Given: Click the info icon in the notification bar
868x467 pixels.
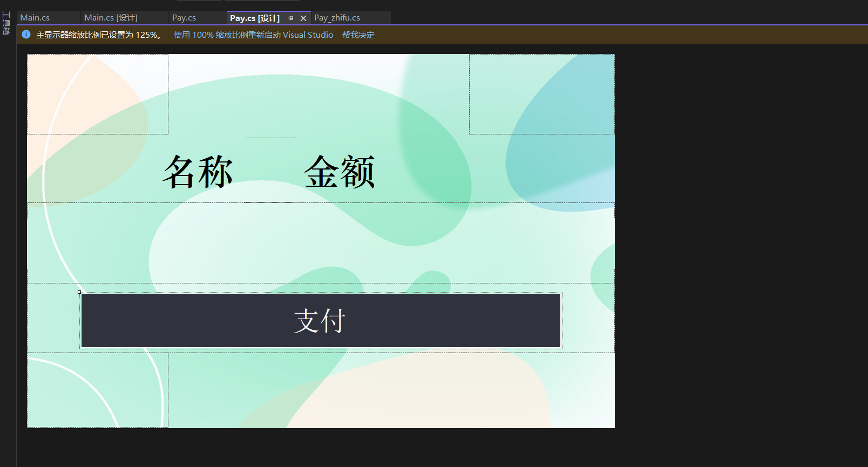Looking at the screenshot, I should [x=26, y=35].
